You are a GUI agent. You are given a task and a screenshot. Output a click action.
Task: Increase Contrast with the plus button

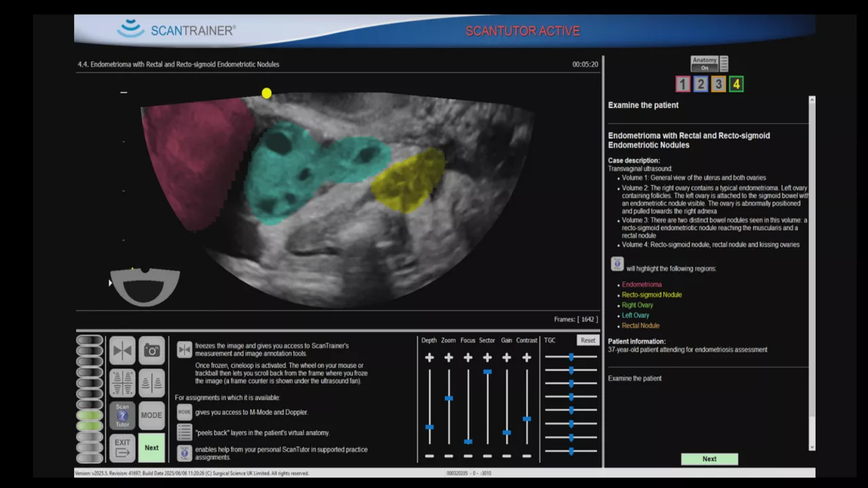coord(527,357)
